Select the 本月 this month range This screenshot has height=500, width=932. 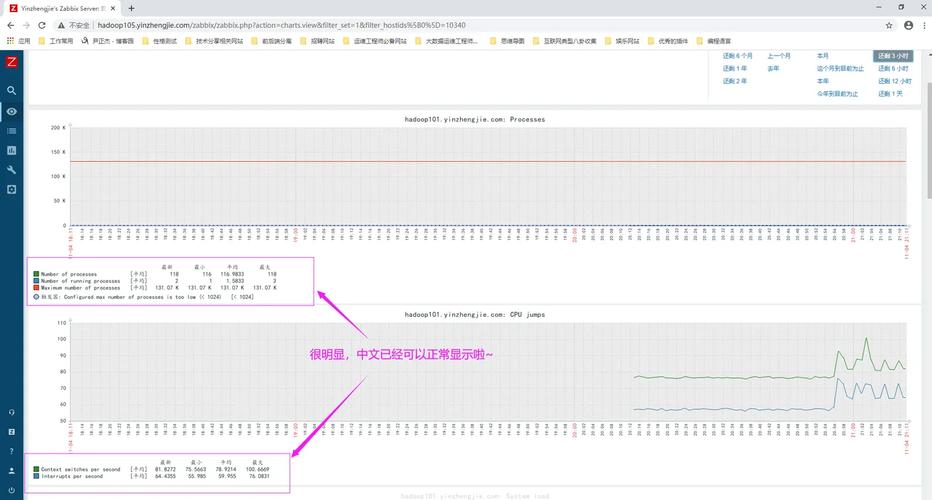click(x=823, y=56)
